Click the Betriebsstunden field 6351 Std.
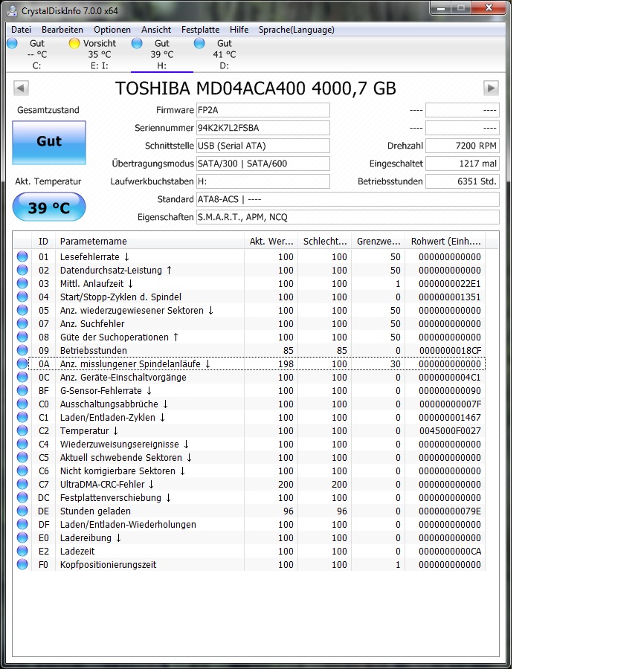The height and width of the screenshot is (669, 644). click(463, 181)
